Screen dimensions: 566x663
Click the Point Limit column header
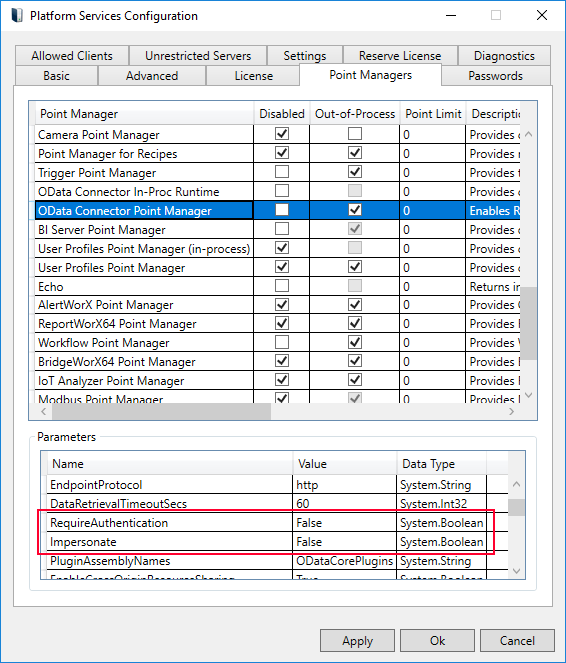(433, 114)
